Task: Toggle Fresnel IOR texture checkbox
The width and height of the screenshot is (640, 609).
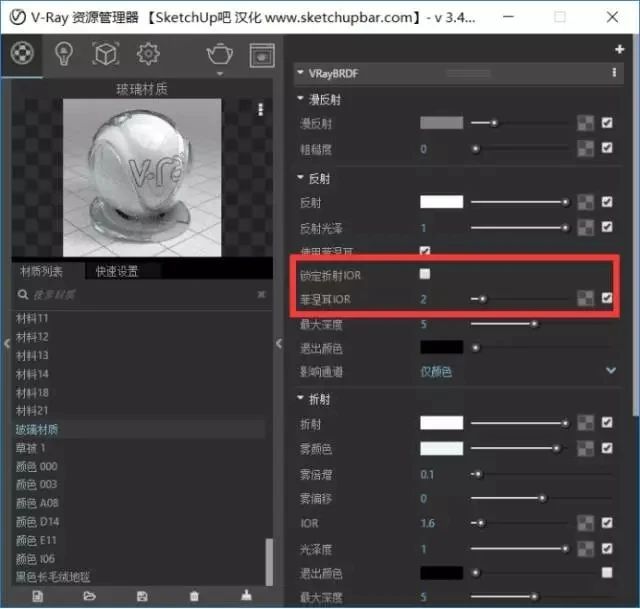Action: (x=607, y=298)
